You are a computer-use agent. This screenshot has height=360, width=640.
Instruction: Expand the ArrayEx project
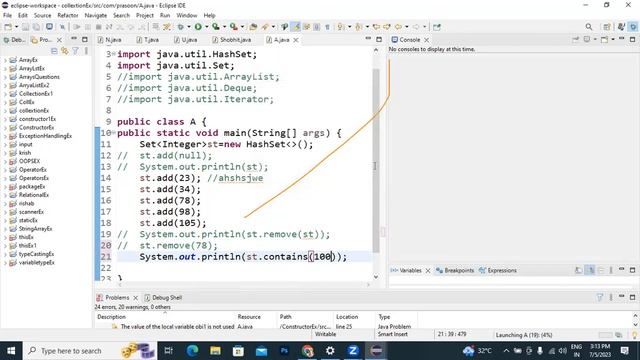[x=5, y=60]
